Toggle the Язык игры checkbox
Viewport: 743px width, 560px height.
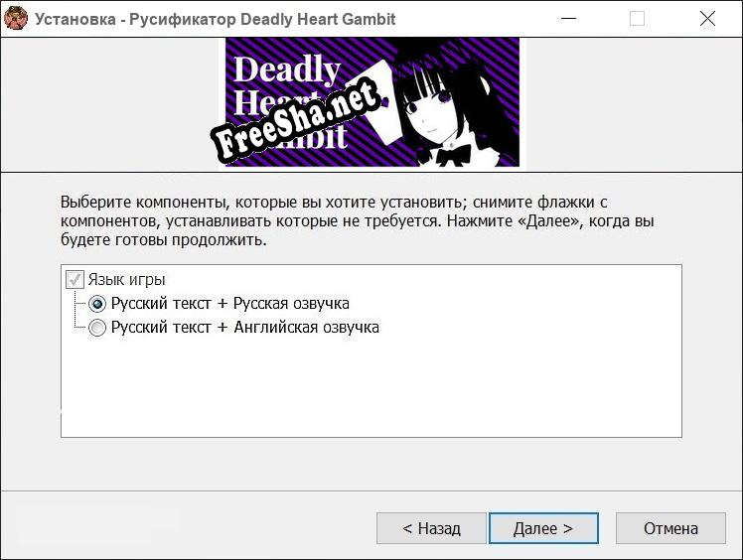click(74, 280)
